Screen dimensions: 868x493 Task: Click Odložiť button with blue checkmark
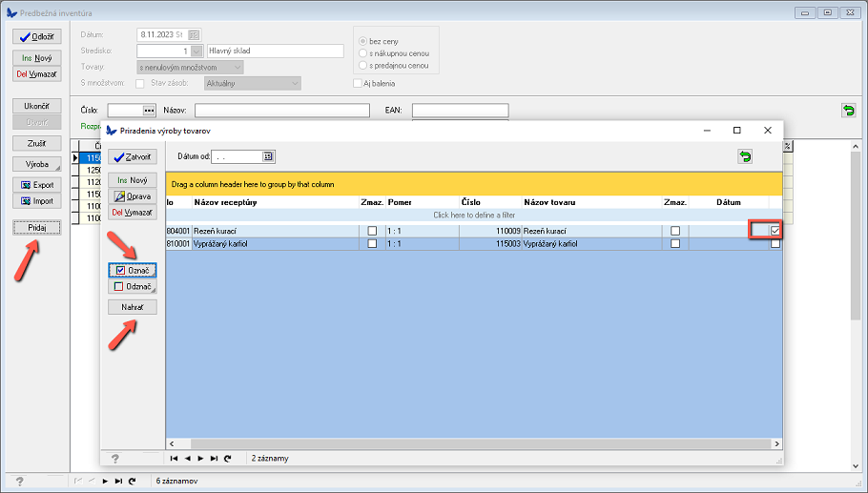click(37, 37)
